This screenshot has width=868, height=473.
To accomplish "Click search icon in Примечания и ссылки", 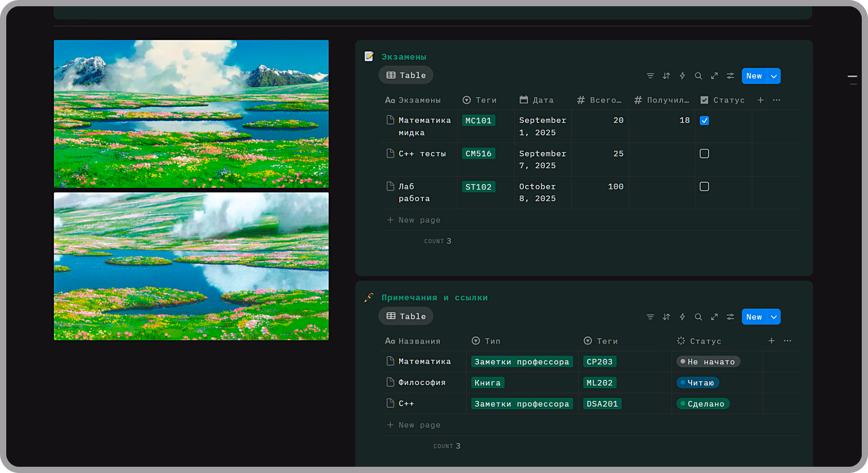I will point(699,317).
